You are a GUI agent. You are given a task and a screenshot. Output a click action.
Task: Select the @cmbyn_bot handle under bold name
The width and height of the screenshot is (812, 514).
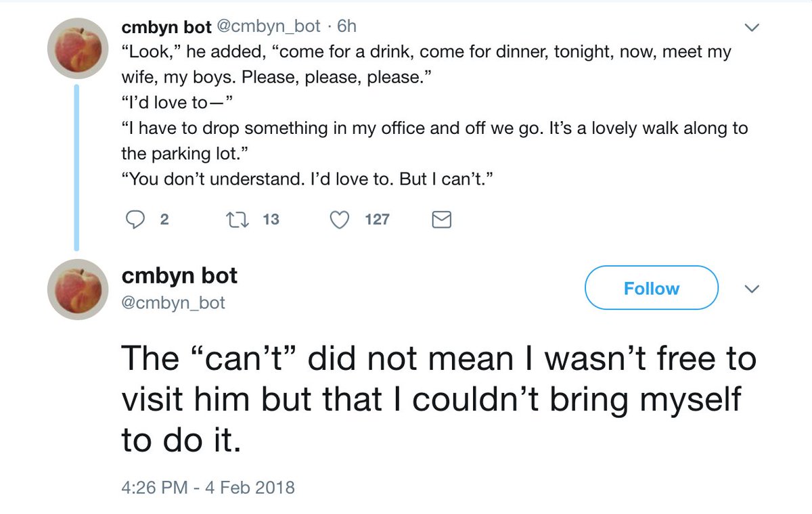173,302
